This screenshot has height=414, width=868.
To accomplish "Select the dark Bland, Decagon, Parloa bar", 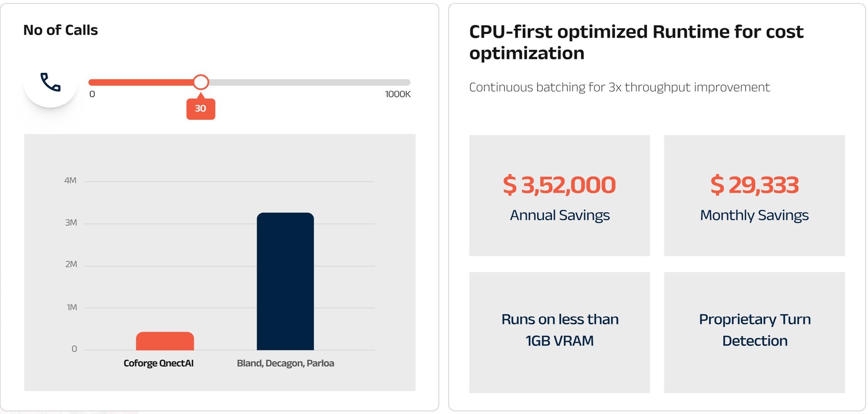I will point(285,282).
